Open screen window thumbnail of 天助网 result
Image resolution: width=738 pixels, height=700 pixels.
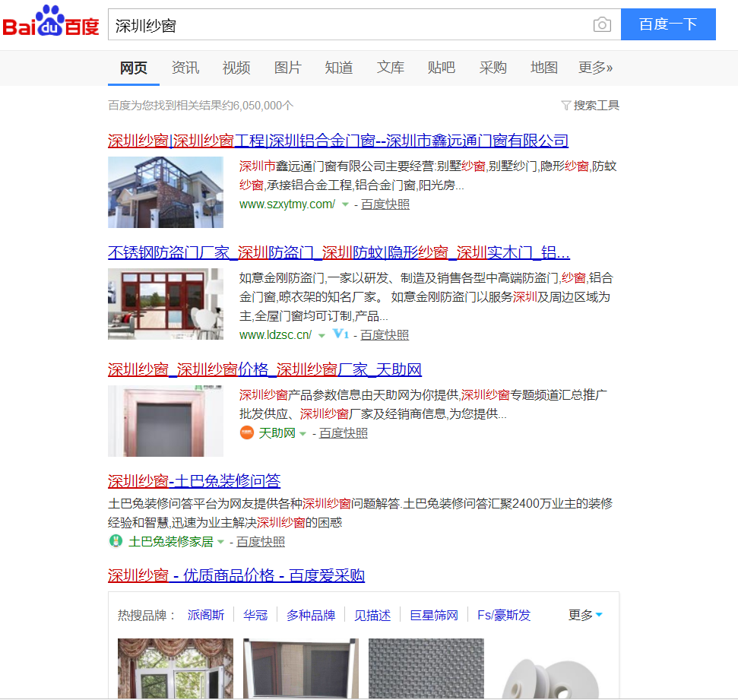pos(166,421)
